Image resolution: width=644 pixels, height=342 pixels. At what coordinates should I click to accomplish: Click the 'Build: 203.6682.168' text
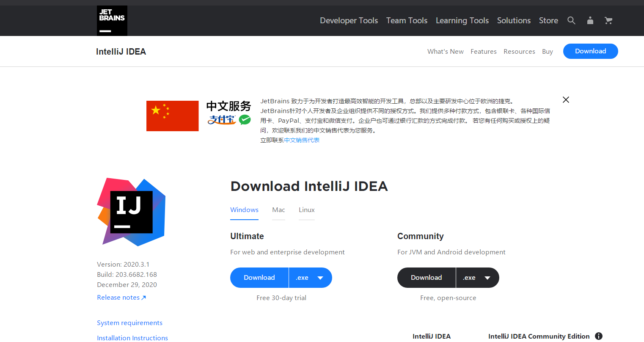pyautogui.click(x=127, y=275)
